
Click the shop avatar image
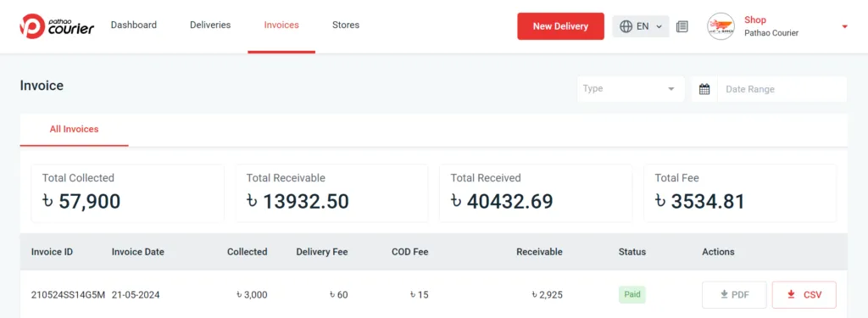721,26
